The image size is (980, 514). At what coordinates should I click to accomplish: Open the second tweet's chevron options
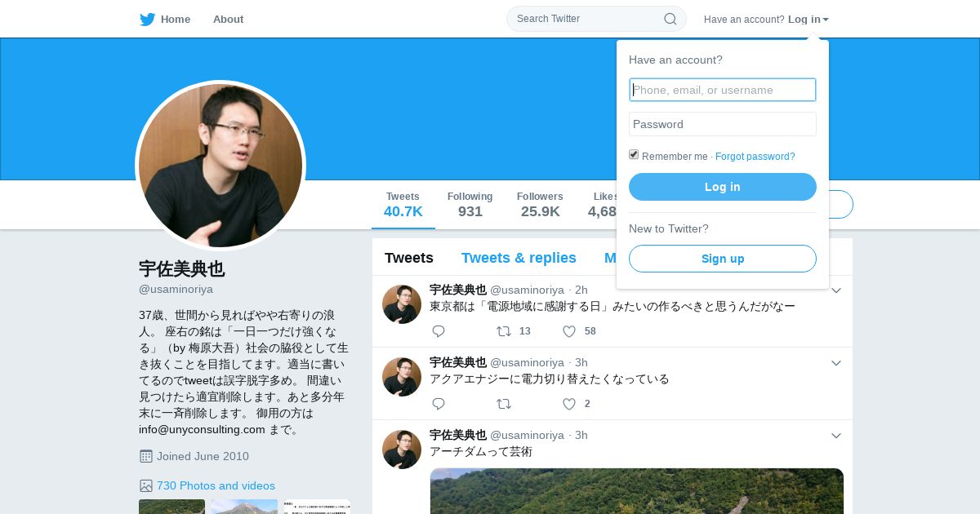[x=836, y=363]
